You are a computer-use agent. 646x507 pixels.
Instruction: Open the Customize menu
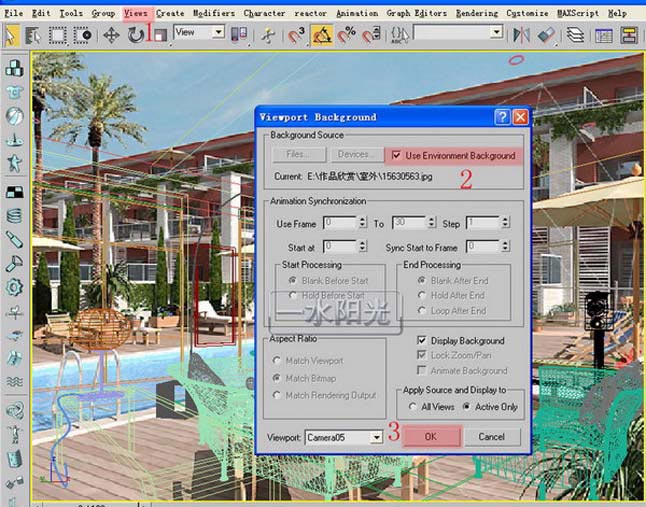tap(527, 14)
